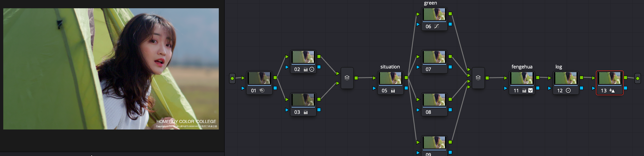Select the layer mixer node before node 11
Viewport: 644px width, 156px height.
[478, 78]
